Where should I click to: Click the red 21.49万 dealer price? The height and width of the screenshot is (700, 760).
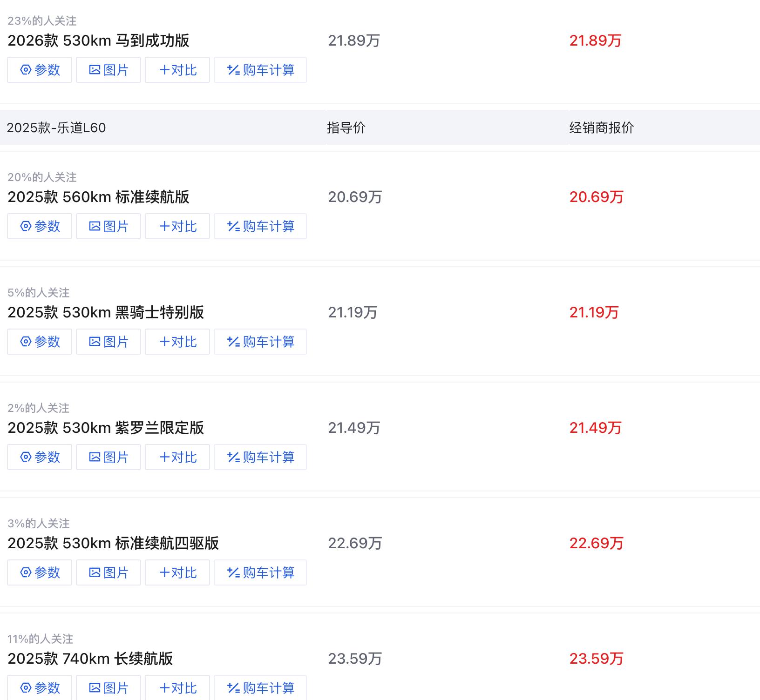tap(595, 428)
